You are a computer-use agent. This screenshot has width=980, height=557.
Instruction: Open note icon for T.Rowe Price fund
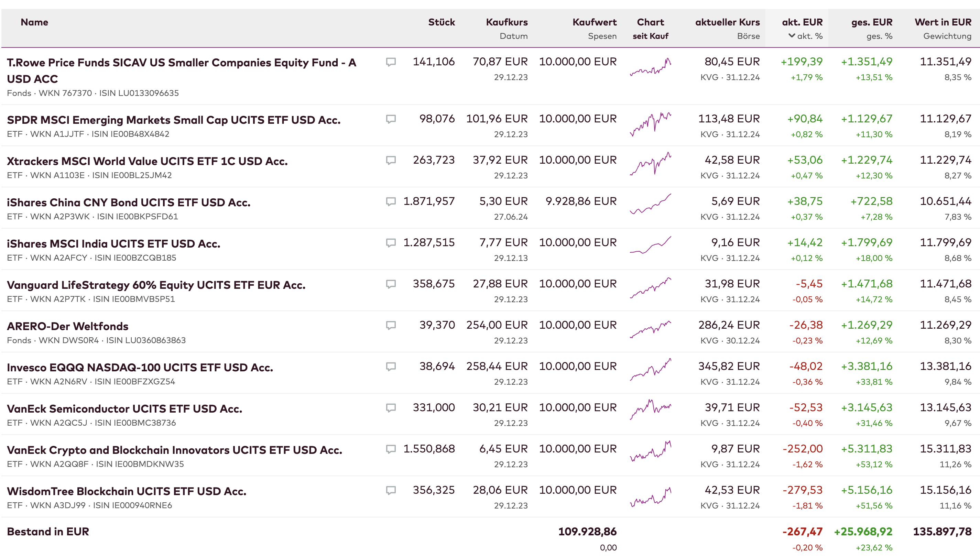coord(391,62)
